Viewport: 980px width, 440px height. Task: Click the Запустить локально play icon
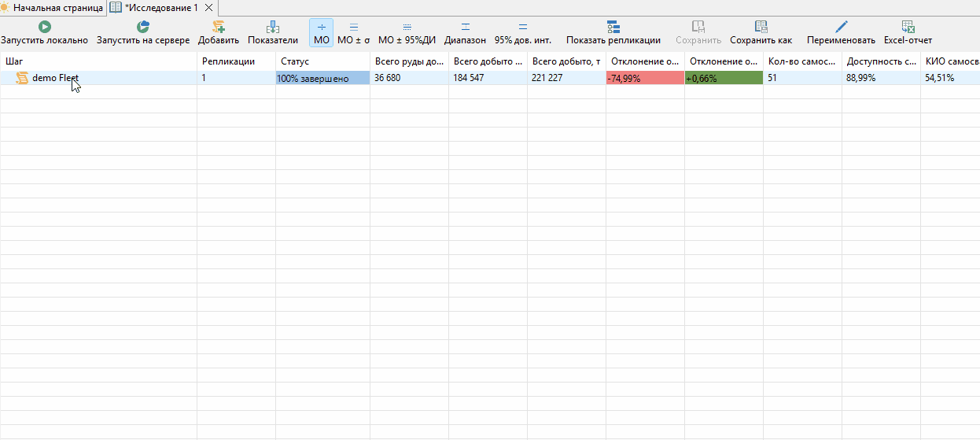click(x=45, y=27)
